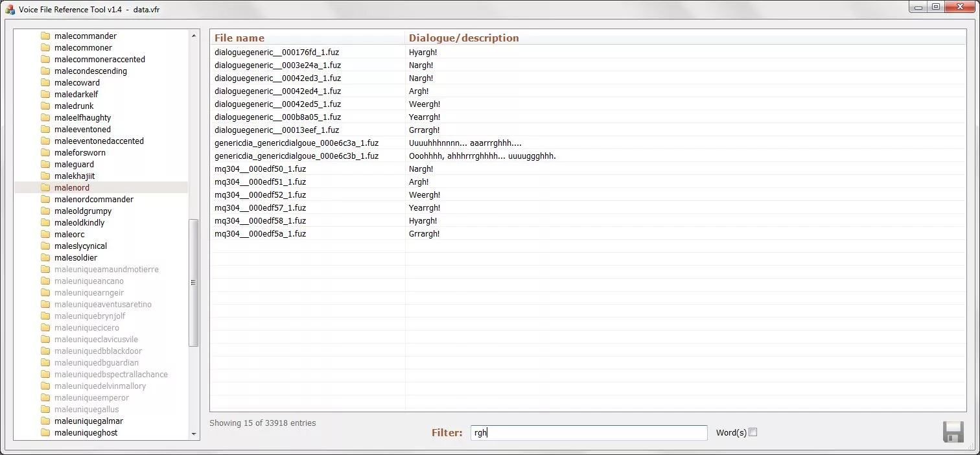The height and width of the screenshot is (455, 980).
Task: Click the folder icon beside malesoldier
Action: (45, 258)
